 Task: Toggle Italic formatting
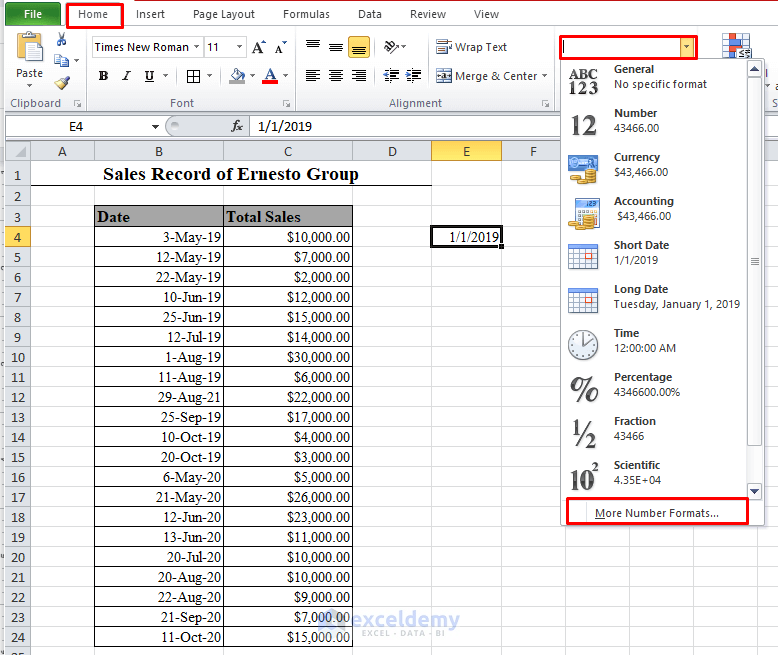point(127,76)
